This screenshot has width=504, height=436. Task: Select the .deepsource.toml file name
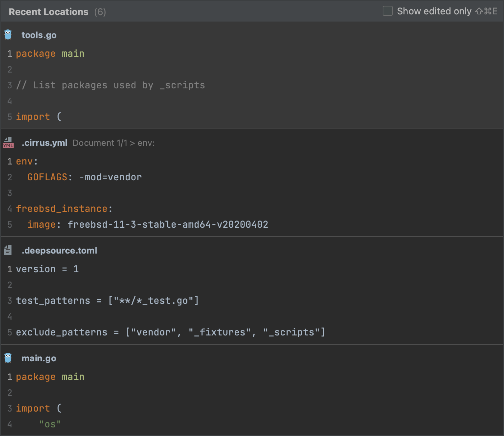pos(59,251)
